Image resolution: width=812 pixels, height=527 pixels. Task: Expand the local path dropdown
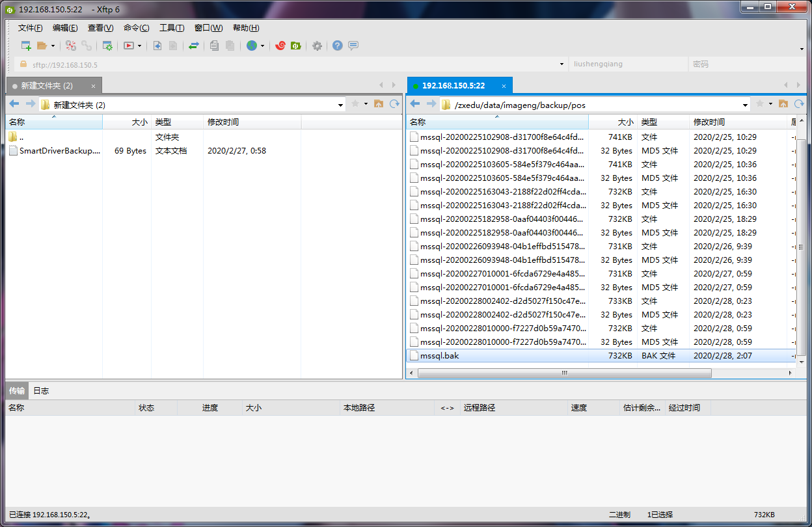pyautogui.click(x=341, y=105)
